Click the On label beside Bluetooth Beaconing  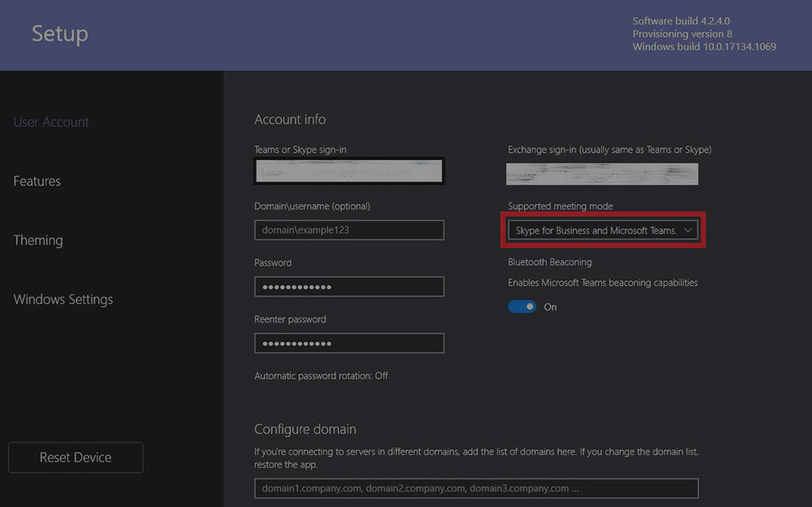pyautogui.click(x=551, y=306)
